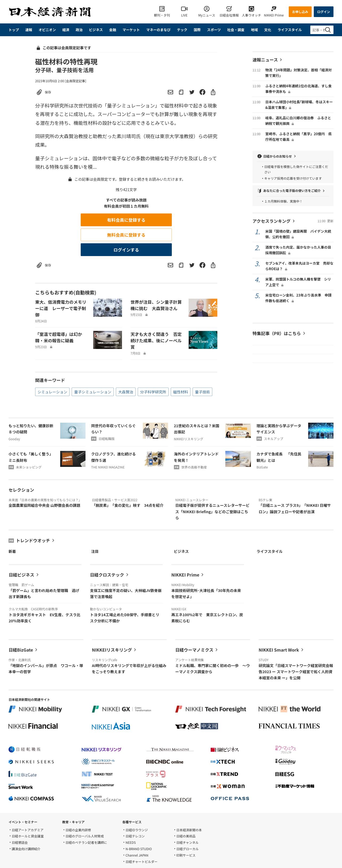Share by email using bottom icon
The image size is (342, 868).
170,265
